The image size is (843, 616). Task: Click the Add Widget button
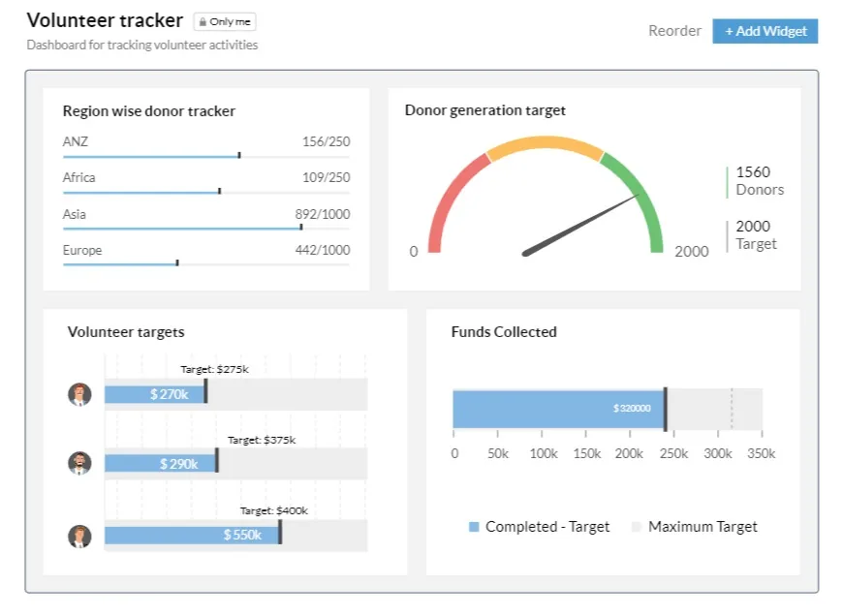[x=765, y=31]
